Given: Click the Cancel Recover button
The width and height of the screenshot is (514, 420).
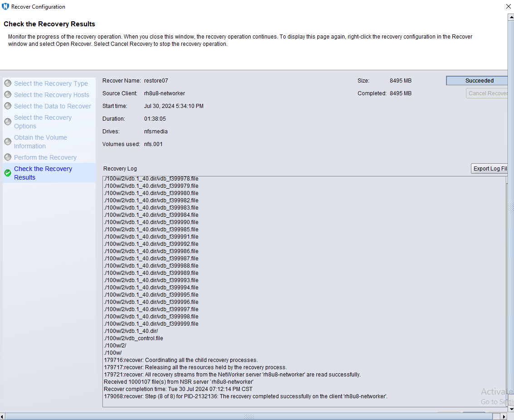Looking at the screenshot, I should pos(487,93).
